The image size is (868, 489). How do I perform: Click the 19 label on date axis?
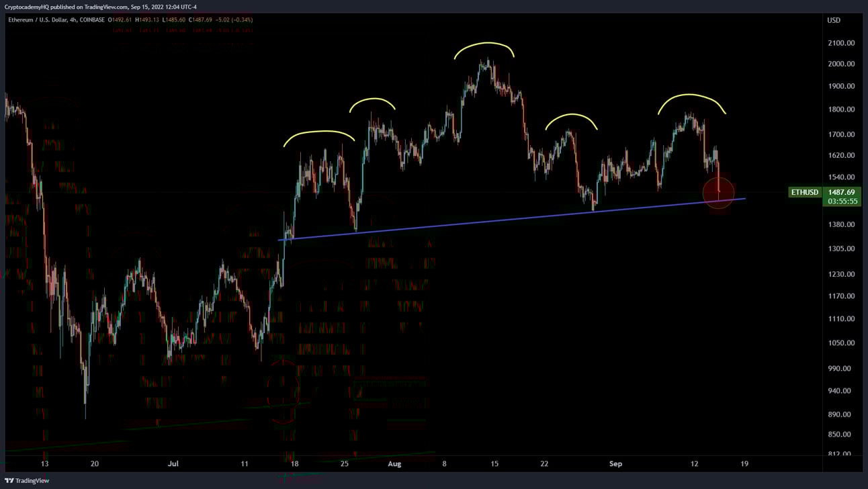744,463
